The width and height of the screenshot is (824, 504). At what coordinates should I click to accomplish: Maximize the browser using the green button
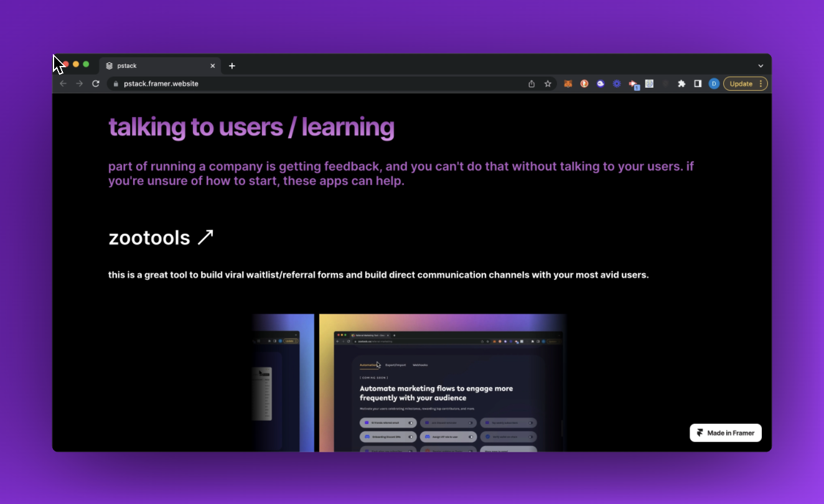tap(86, 64)
